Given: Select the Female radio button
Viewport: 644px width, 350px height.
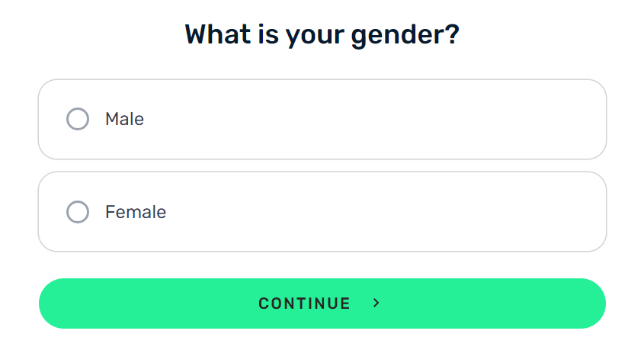Looking at the screenshot, I should pos(78,212).
